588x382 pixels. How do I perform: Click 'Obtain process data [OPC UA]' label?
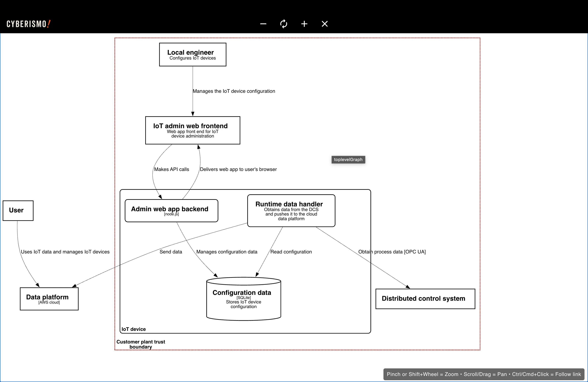tap(392, 252)
